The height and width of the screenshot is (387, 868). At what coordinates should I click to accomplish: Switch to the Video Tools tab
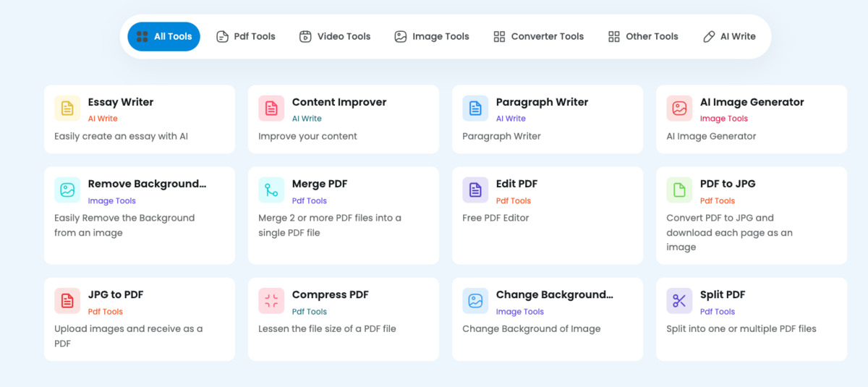(335, 36)
